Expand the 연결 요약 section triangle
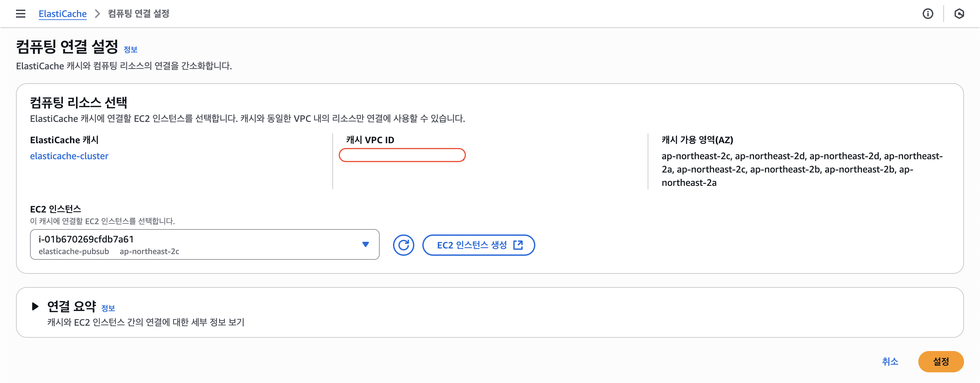This screenshot has height=383, width=980. pos(35,306)
